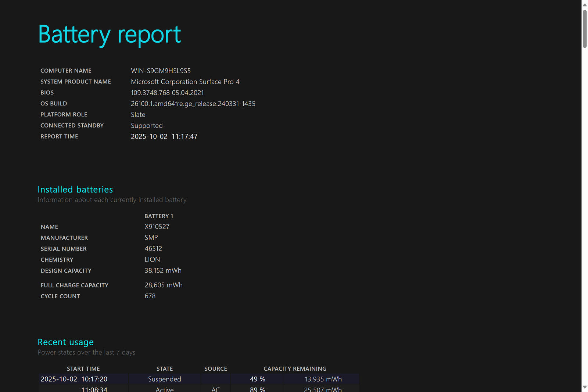Click the computer name value WIN-S9GM9HSL9S5
The width and height of the screenshot is (588, 392).
coord(161,71)
